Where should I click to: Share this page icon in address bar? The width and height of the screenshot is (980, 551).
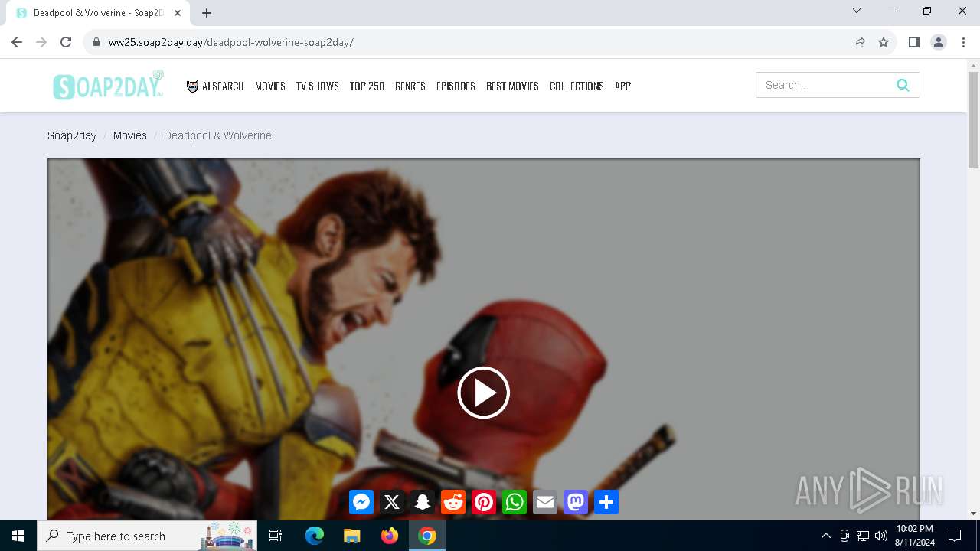point(859,42)
